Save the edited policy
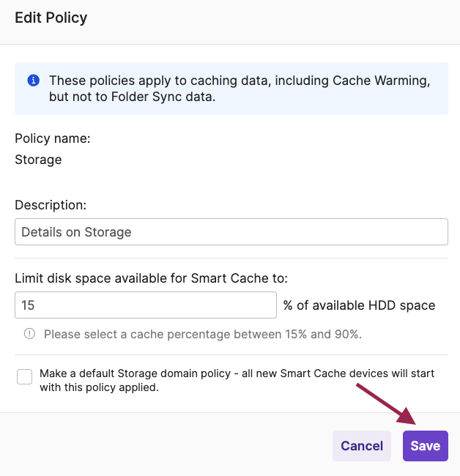Screen dimensions: 460x476 point(425,446)
